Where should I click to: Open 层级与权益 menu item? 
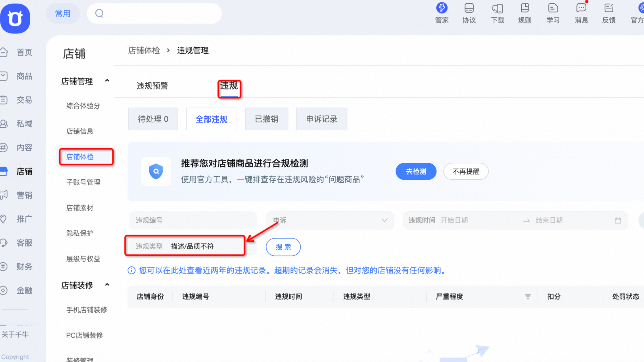pyautogui.click(x=83, y=259)
